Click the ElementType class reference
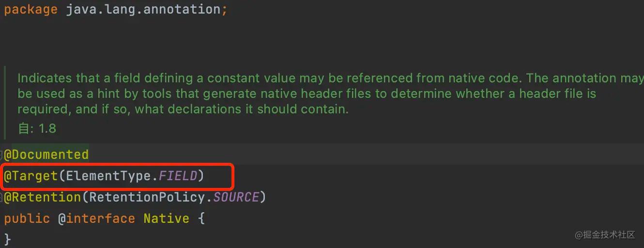Viewport: 644px width, 248px height. click(108, 176)
